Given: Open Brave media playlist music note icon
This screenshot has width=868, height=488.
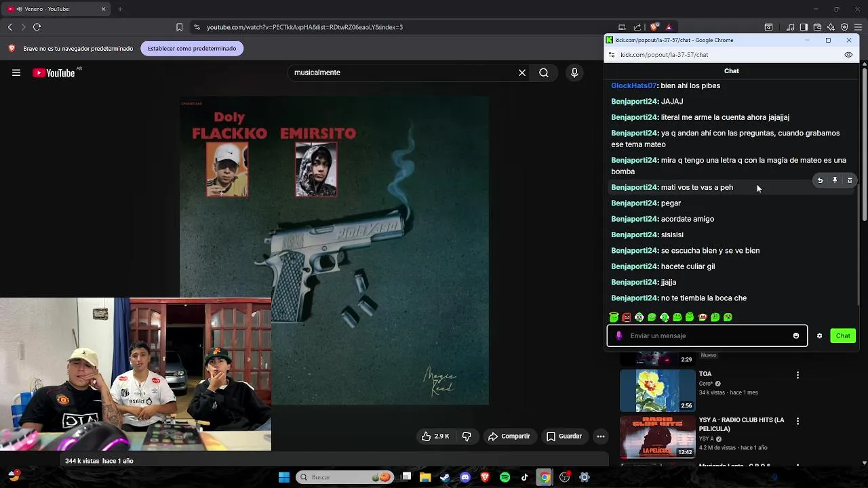Looking at the screenshot, I should (x=791, y=27).
